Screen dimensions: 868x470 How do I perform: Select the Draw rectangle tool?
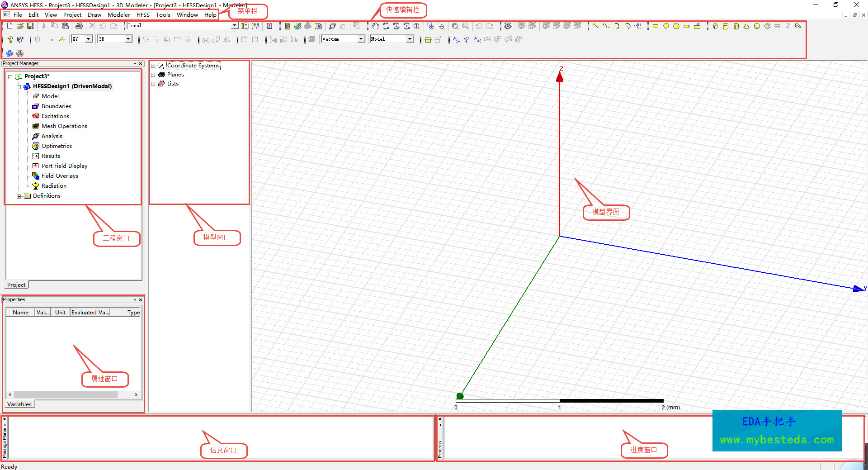tap(656, 26)
